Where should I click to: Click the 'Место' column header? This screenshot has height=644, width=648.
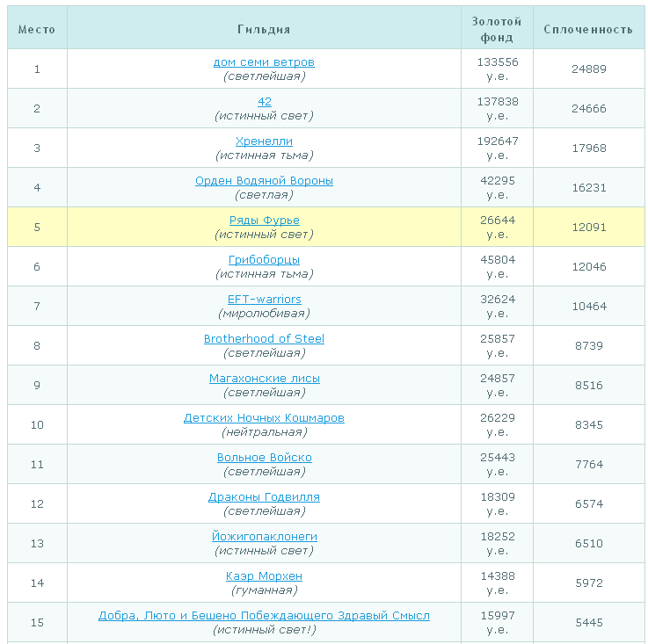[x=37, y=29]
